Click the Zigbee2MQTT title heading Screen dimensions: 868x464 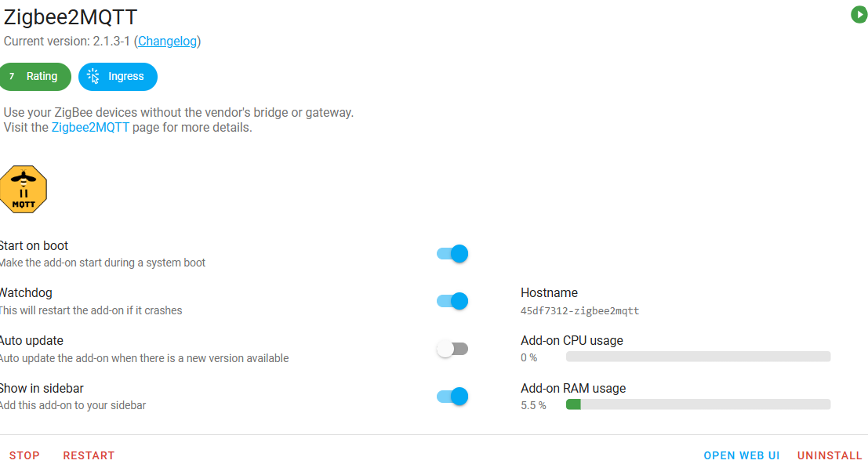coord(71,17)
